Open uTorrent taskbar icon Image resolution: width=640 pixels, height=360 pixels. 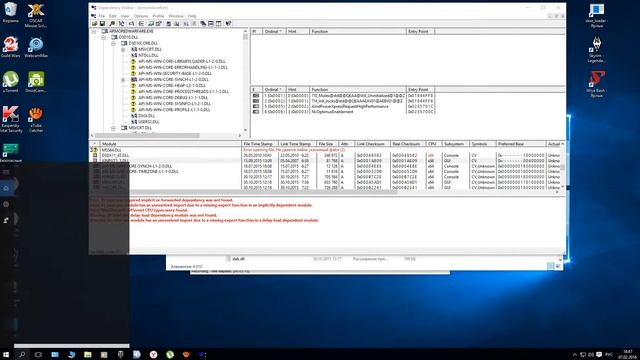pos(170,354)
